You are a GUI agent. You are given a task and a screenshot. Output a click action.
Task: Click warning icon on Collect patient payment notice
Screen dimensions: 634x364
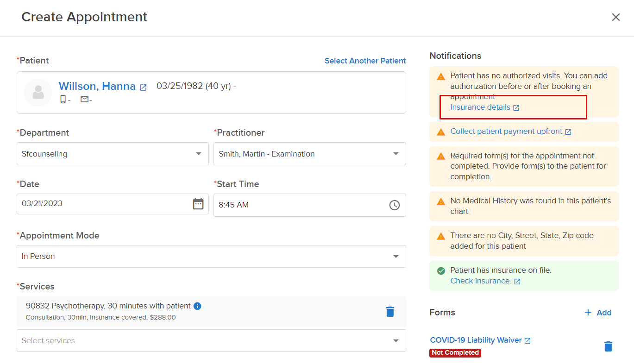coord(441,132)
